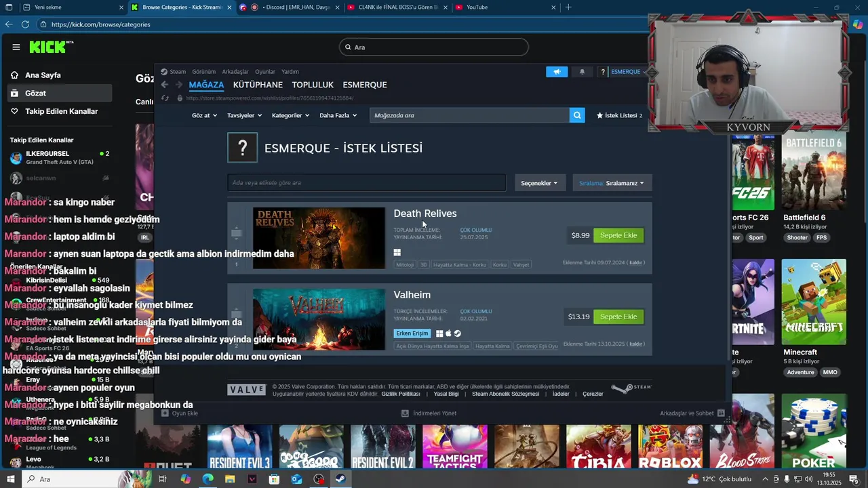
Task: Open Steam notifications bell
Action: 582,72
